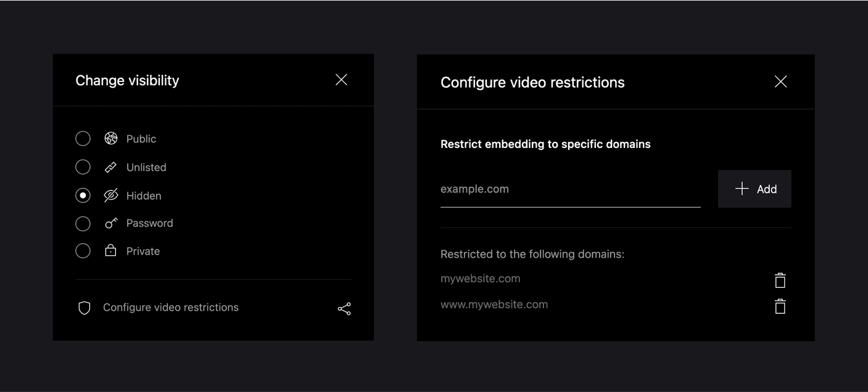Click the link icon beside Unlisted

coord(111,167)
